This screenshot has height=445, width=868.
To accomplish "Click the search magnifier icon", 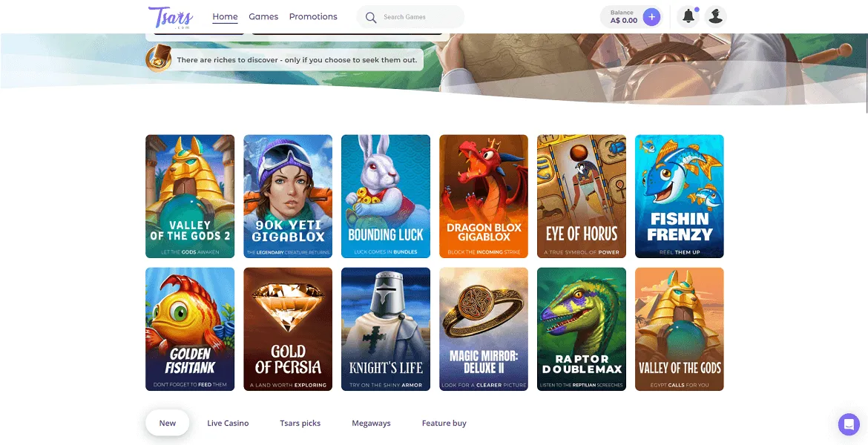I will pos(369,16).
